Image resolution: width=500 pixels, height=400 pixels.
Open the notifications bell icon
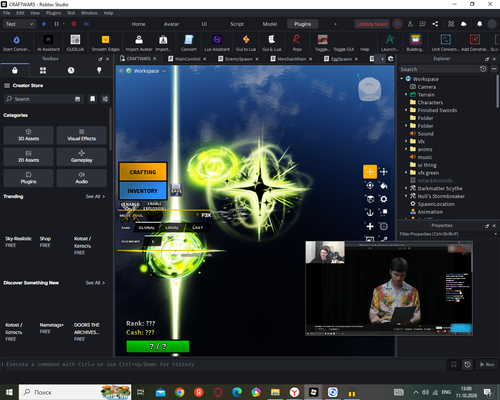click(x=479, y=24)
